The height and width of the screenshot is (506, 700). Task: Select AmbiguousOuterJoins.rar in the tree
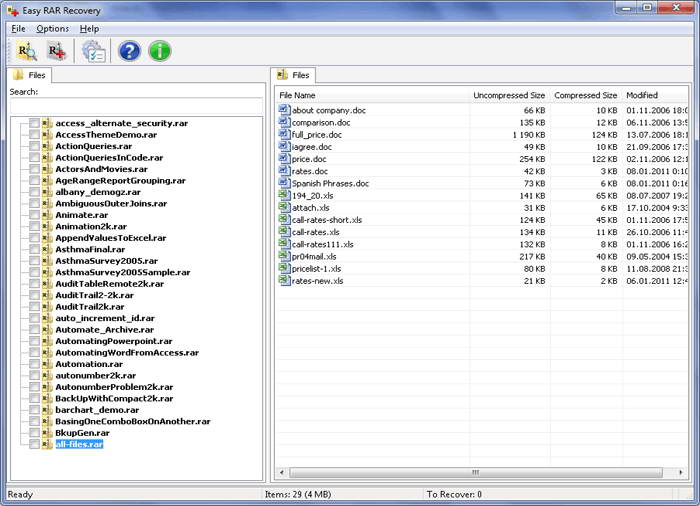[x=111, y=204]
